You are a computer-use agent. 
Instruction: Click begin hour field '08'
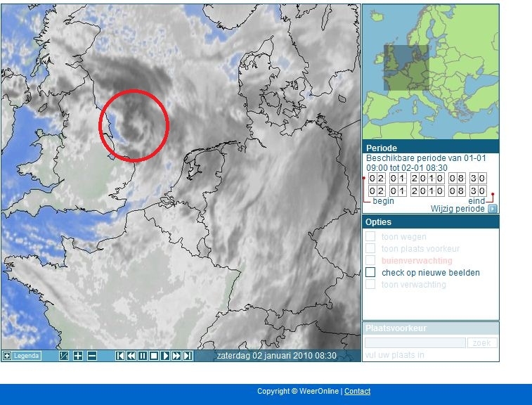[x=457, y=178]
